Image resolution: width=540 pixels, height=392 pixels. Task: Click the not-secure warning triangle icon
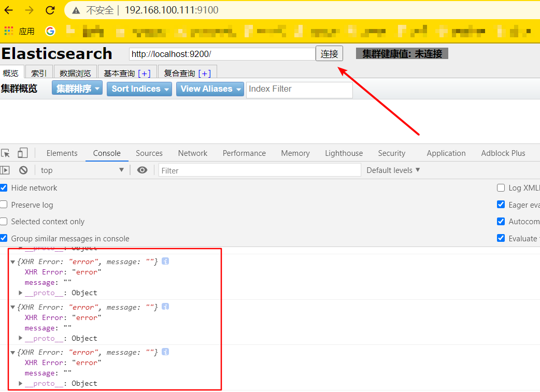click(x=76, y=11)
